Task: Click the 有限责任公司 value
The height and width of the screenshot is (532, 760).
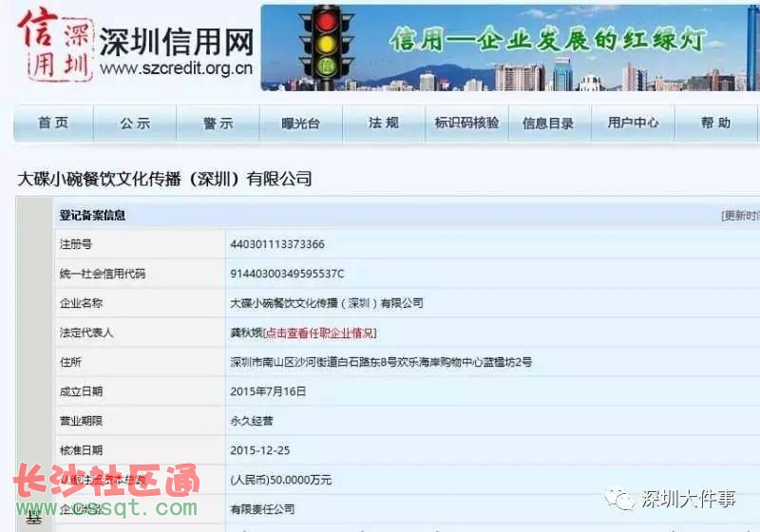Action: click(262, 509)
